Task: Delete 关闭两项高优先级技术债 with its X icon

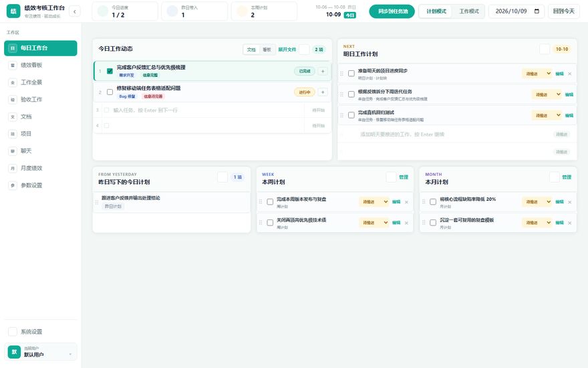Action: pyautogui.click(x=406, y=223)
